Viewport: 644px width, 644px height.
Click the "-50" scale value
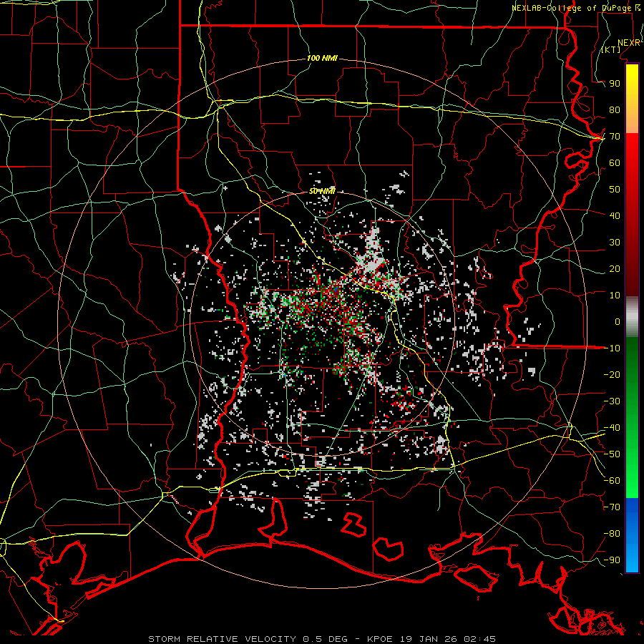click(x=612, y=454)
